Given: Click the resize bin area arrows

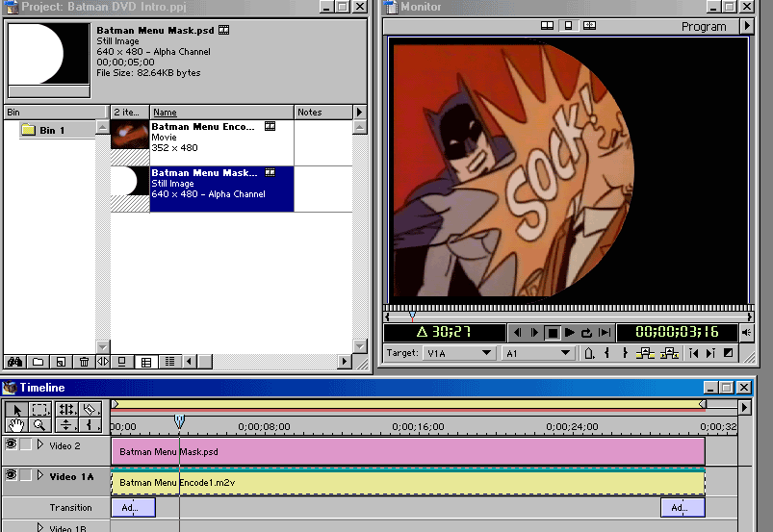Looking at the screenshot, I should [x=103, y=362].
